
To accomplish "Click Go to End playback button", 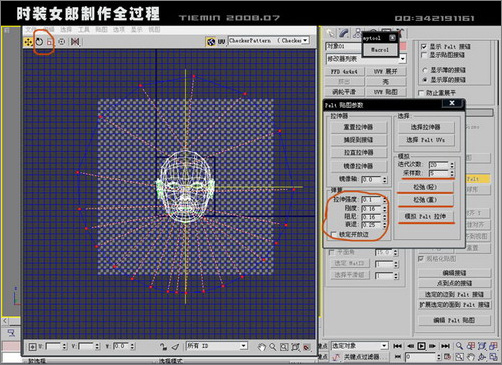I will pos(445,346).
